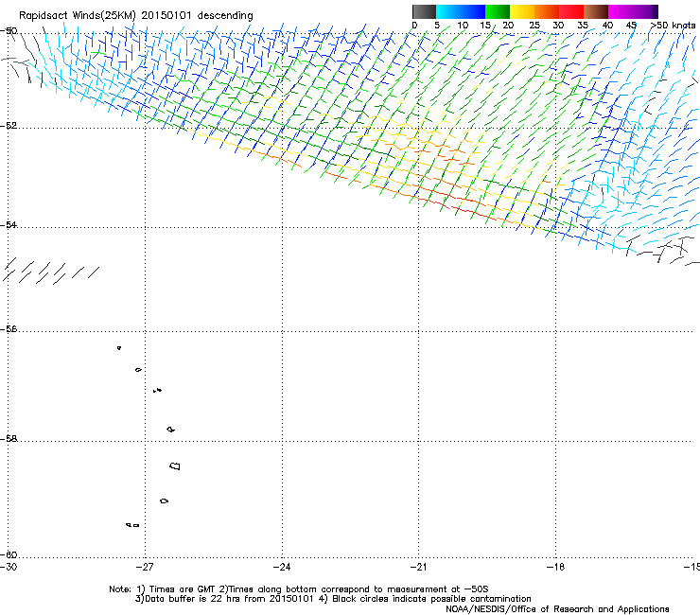Click the '>50 knots' legend label

[673, 26]
